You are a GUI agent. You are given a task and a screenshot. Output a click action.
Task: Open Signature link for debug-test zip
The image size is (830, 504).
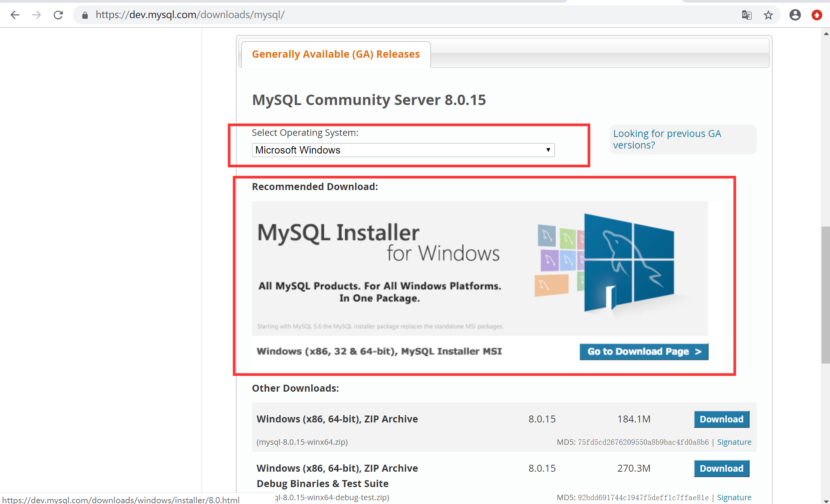coord(734,497)
